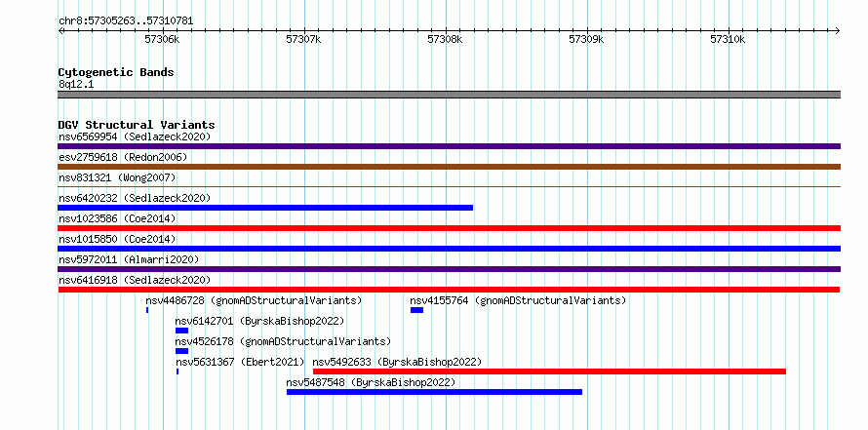Image resolution: width=868 pixels, height=430 pixels.
Task: Click the chr8:57305263..57310781 coordinate label
Action: pyautogui.click(x=126, y=21)
